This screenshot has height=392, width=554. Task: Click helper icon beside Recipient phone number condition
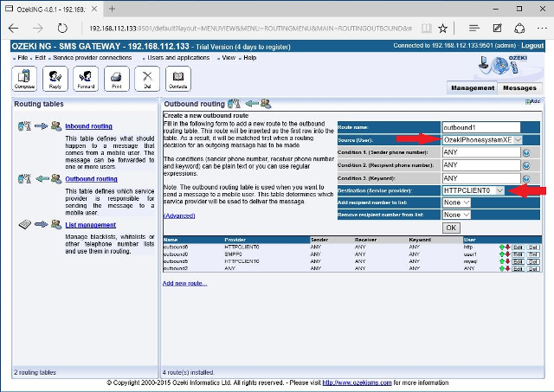(526, 165)
